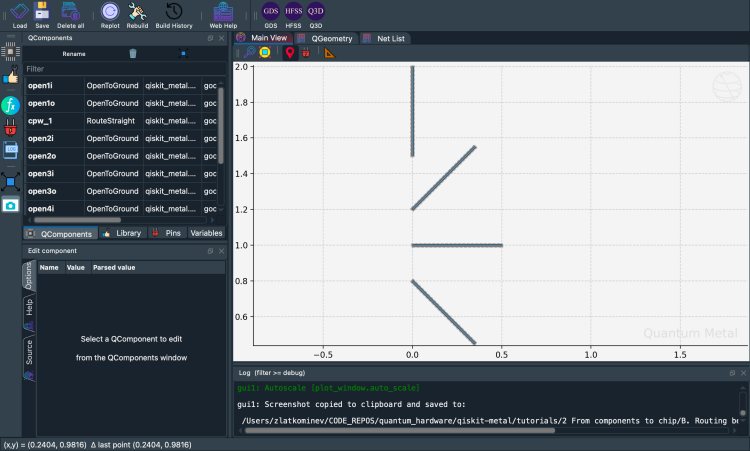Click the Delete all icon

70,14
